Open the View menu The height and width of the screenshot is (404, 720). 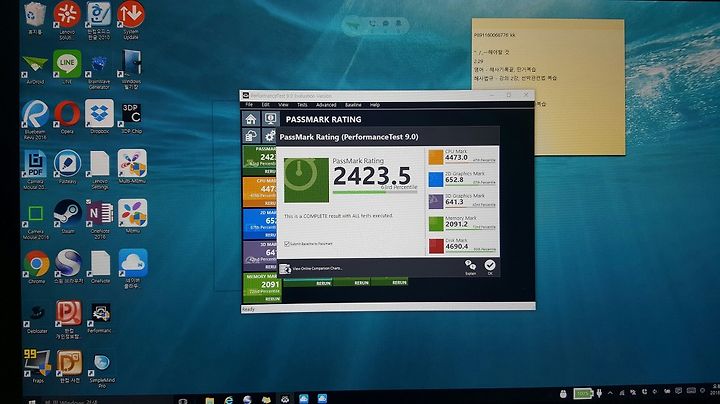(283, 105)
